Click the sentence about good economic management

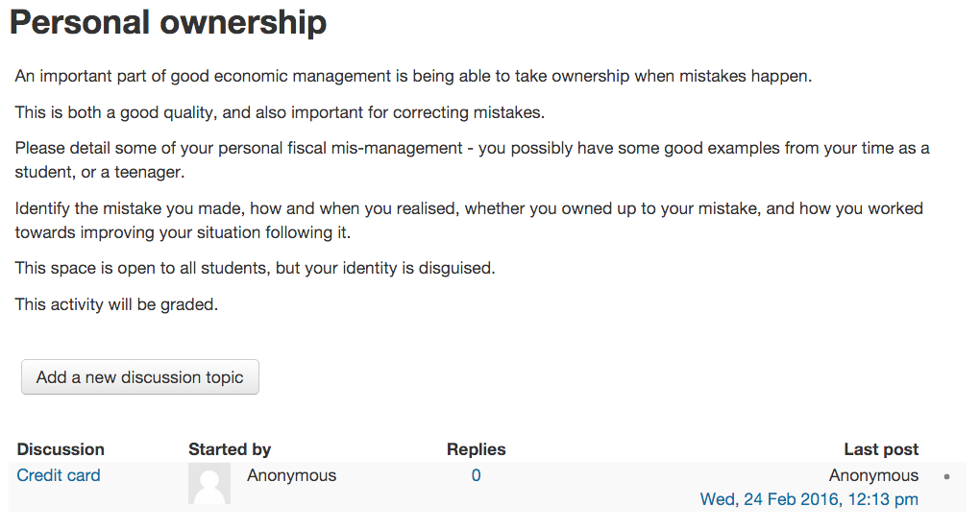click(413, 76)
